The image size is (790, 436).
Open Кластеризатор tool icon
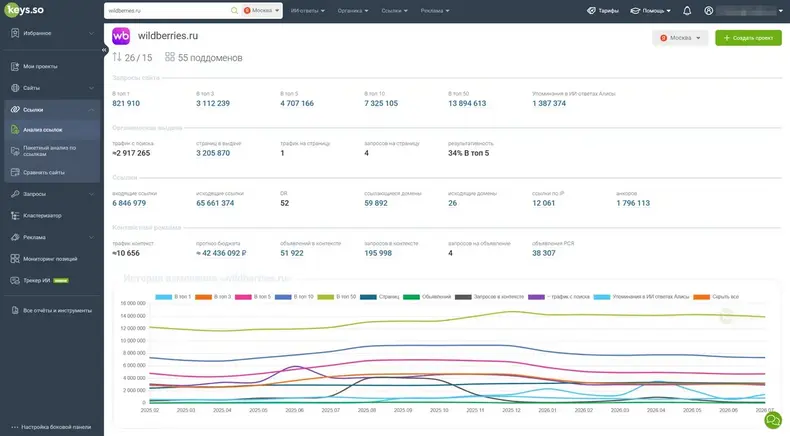(x=15, y=215)
